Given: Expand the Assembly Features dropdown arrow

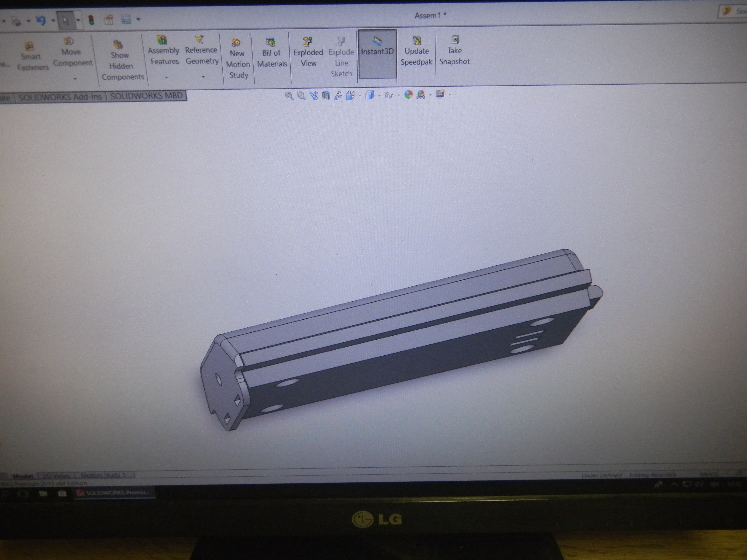Looking at the screenshot, I should coord(166,77).
